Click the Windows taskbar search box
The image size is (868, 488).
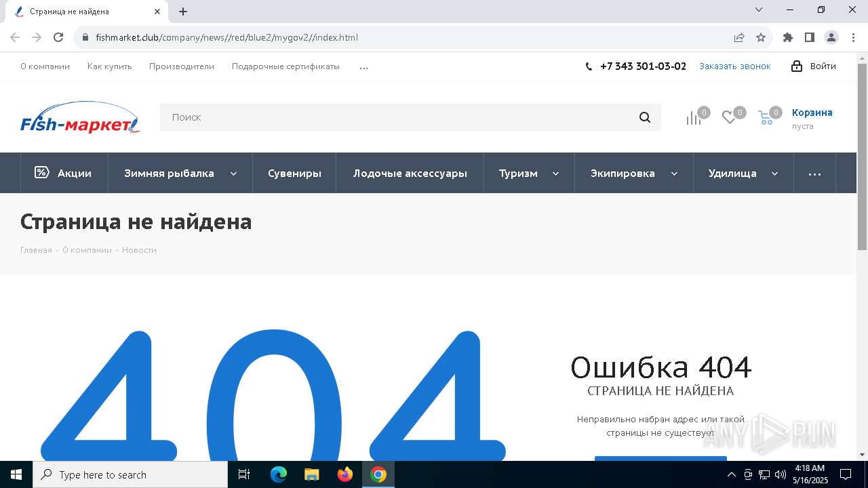pyautogui.click(x=130, y=474)
